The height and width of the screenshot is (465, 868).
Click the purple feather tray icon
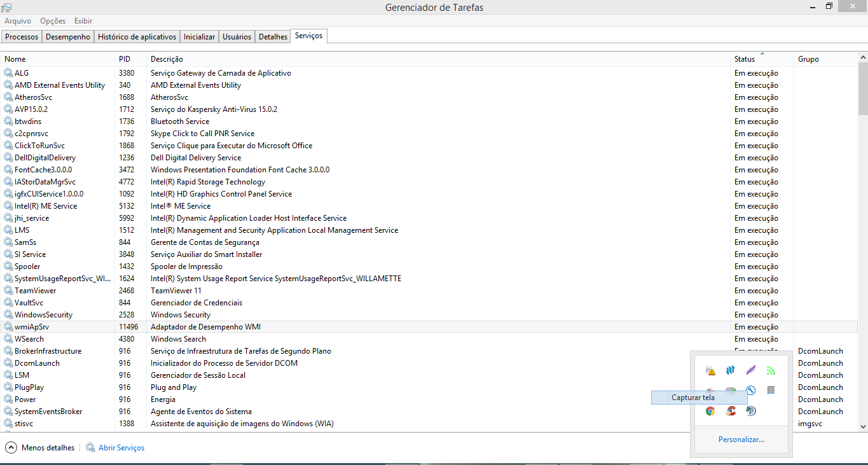point(751,370)
